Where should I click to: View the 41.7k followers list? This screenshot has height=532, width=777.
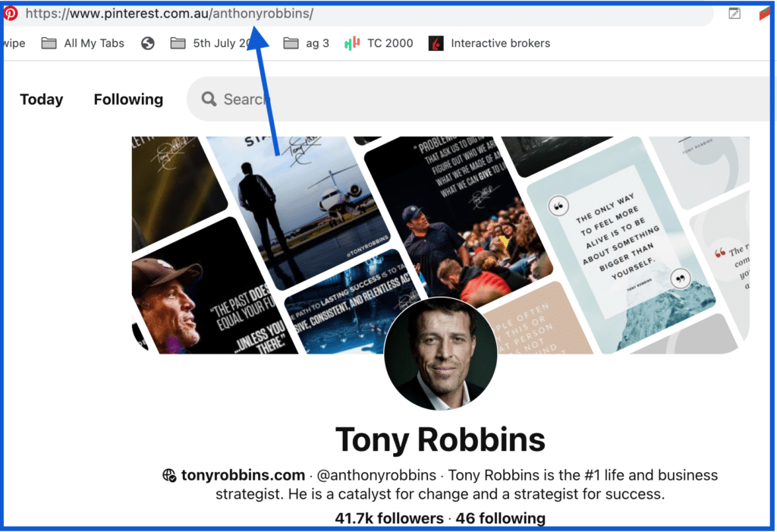click(x=389, y=518)
